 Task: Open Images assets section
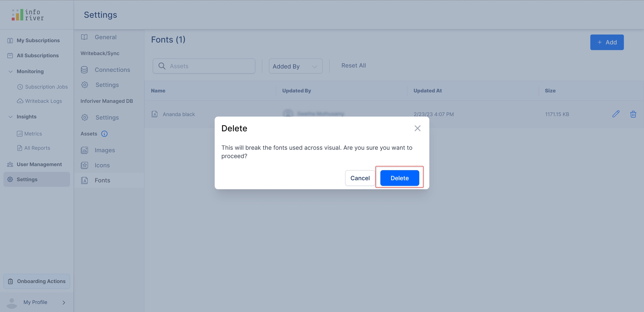coord(105,150)
